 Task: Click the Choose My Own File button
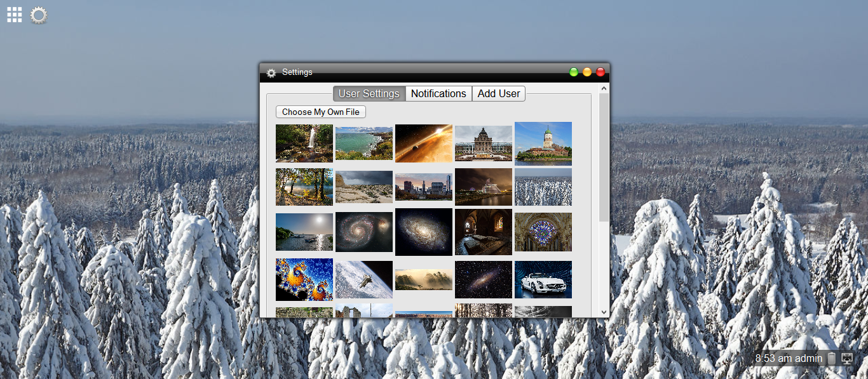point(320,111)
